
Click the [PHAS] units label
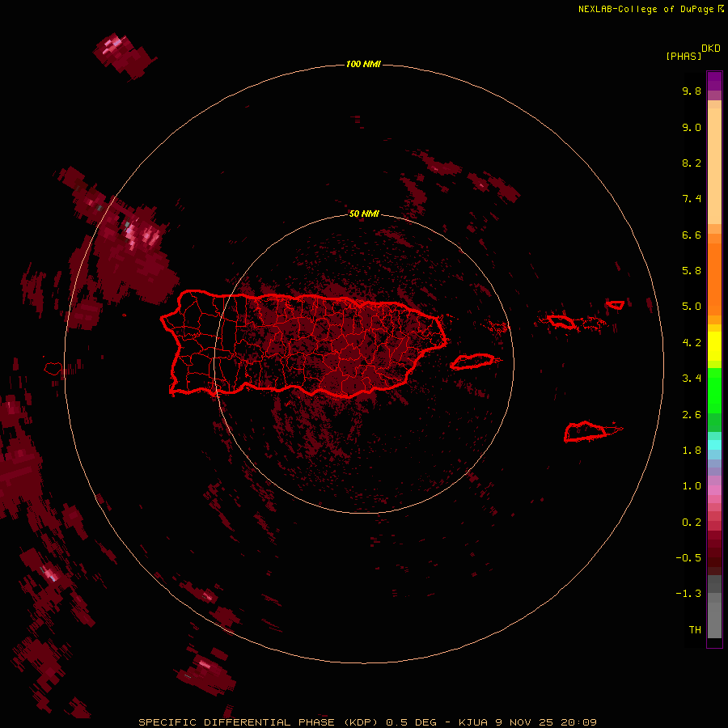point(684,56)
